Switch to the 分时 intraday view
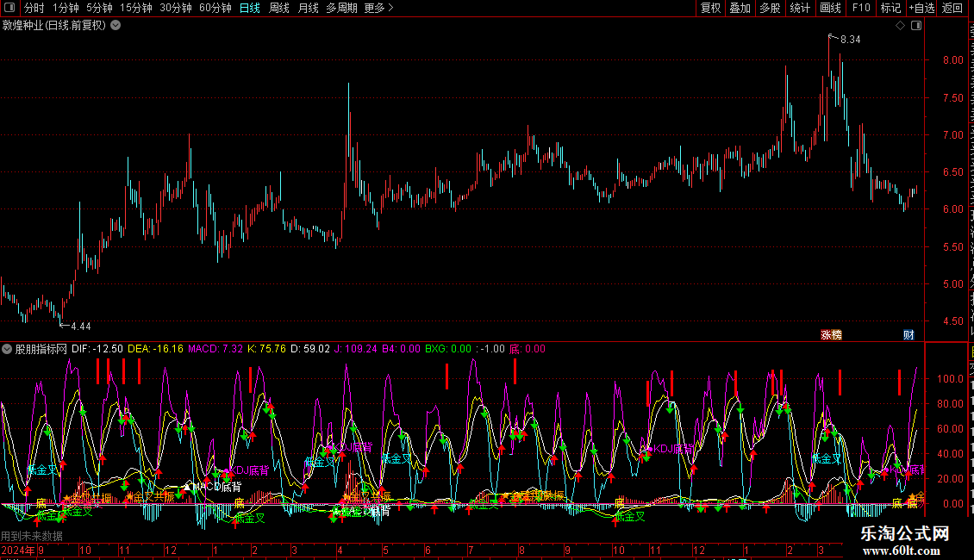 (x=34, y=8)
